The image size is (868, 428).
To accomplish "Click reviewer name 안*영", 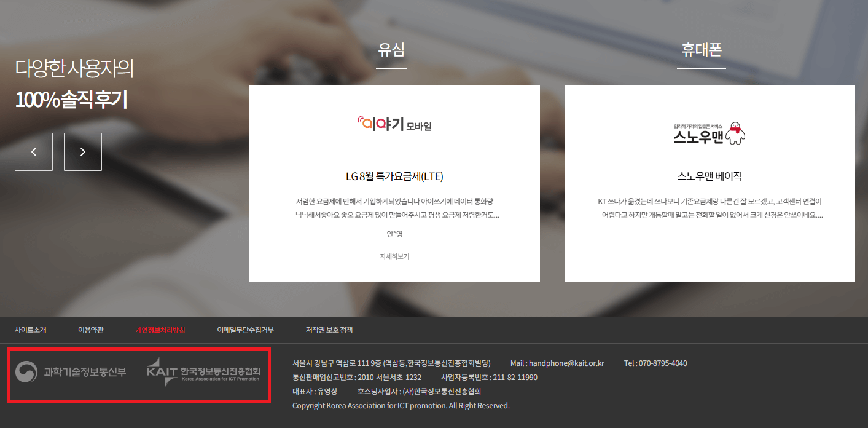I will 394,234.
